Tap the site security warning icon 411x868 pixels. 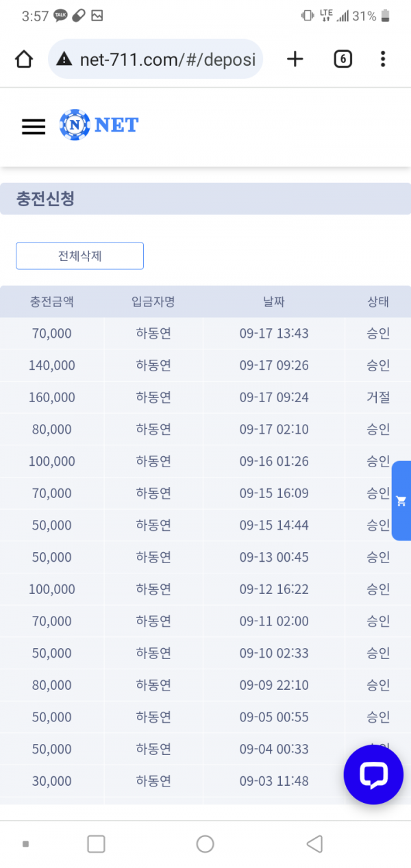point(64,59)
